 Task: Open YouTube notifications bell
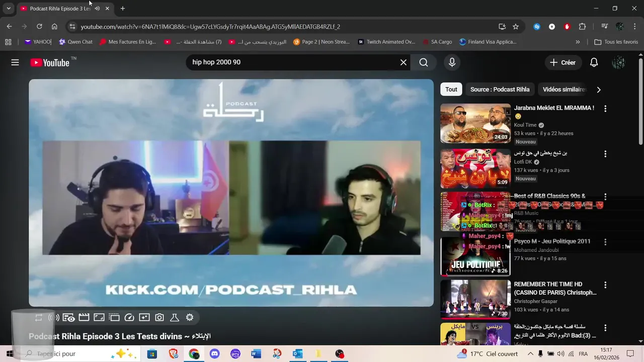pos(594,62)
